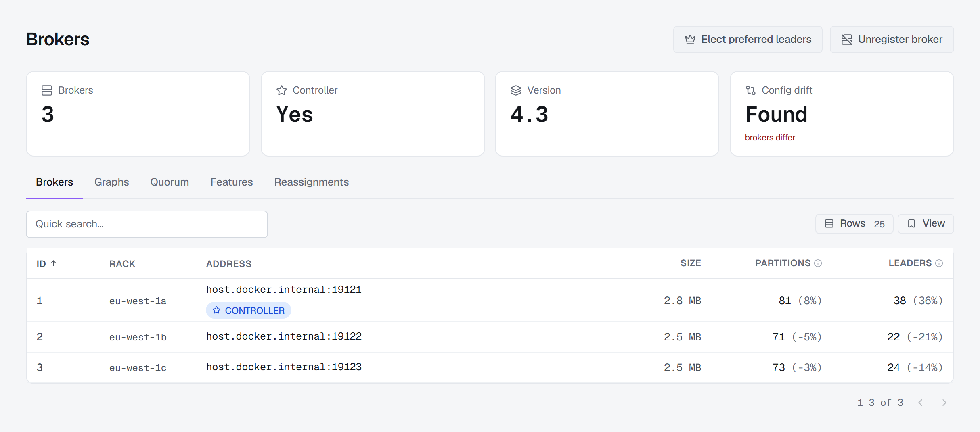The height and width of the screenshot is (432, 980).
Task: Click the ADDRESS column header
Action: [x=229, y=264]
